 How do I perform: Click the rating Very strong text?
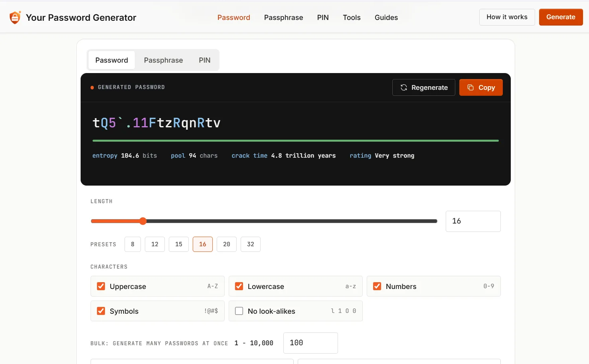pos(382,156)
